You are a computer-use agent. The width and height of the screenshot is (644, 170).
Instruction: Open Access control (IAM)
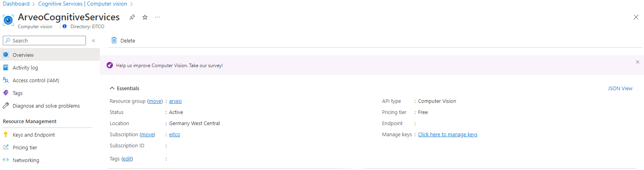coord(36,81)
